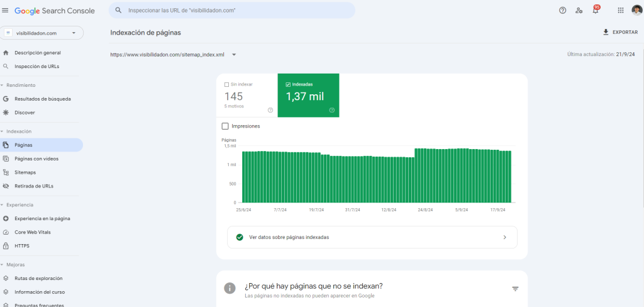
Task: Click the help icon in Sin indexar card
Action: 270,110
